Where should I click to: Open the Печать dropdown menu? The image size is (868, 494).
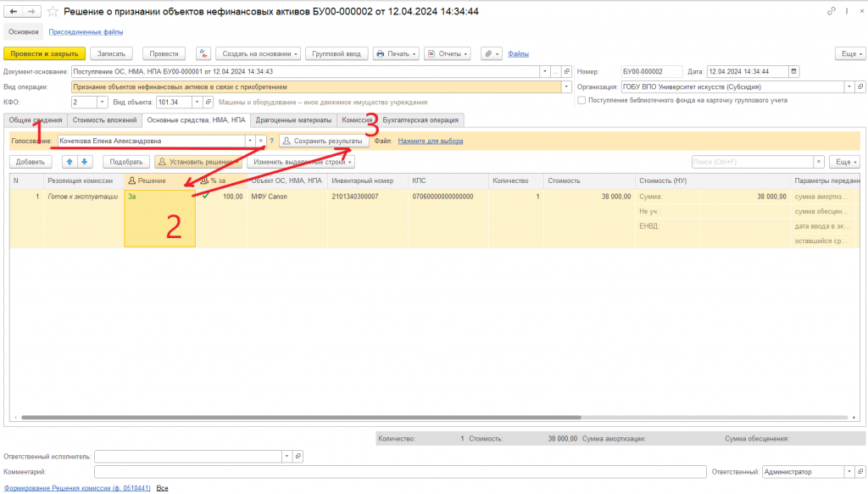396,53
